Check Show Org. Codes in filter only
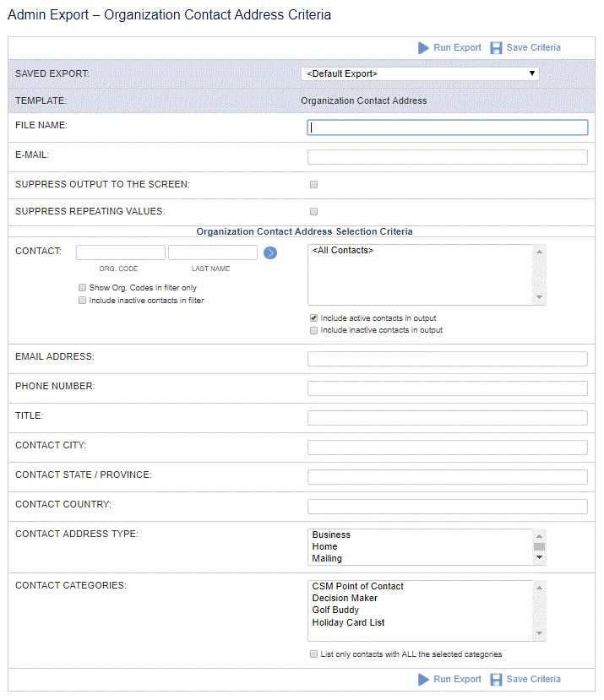Viewport: 604px width, 700px height. pos(82,287)
